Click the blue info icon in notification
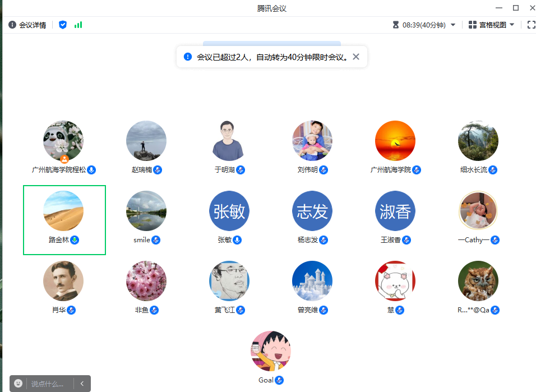This screenshot has height=392, width=536. click(188, 57)
